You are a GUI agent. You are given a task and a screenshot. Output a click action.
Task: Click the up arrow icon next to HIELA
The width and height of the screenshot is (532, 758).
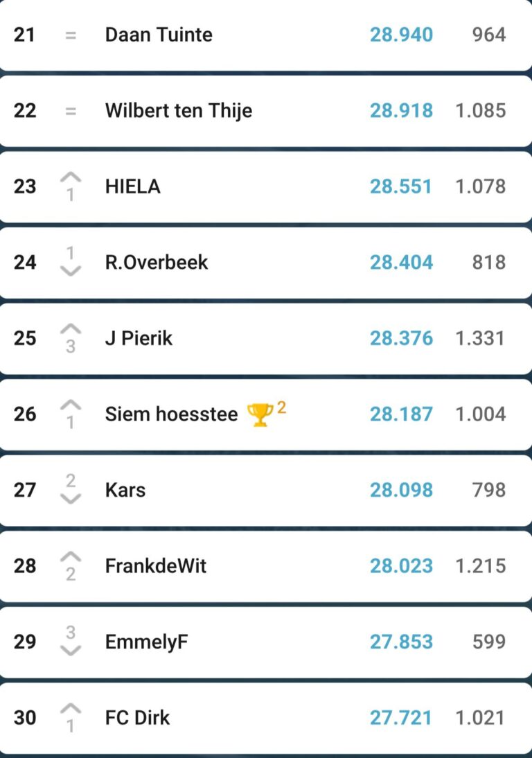71,178
